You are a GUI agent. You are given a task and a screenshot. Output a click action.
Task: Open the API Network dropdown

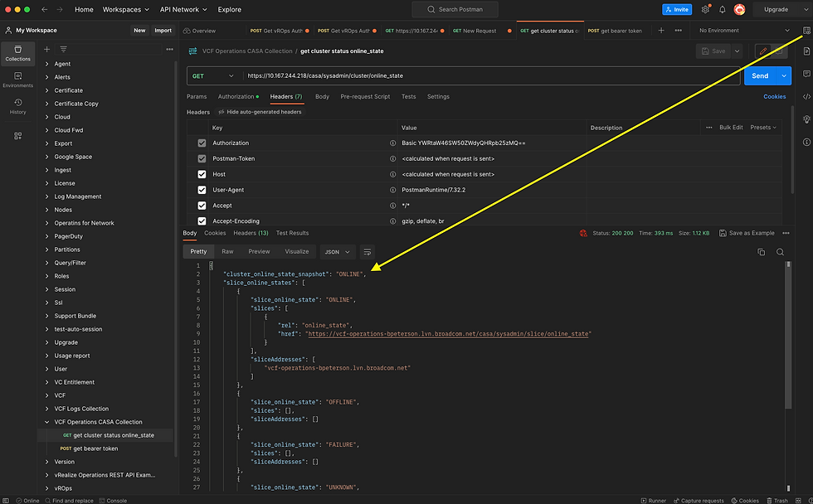coord(183,9)
